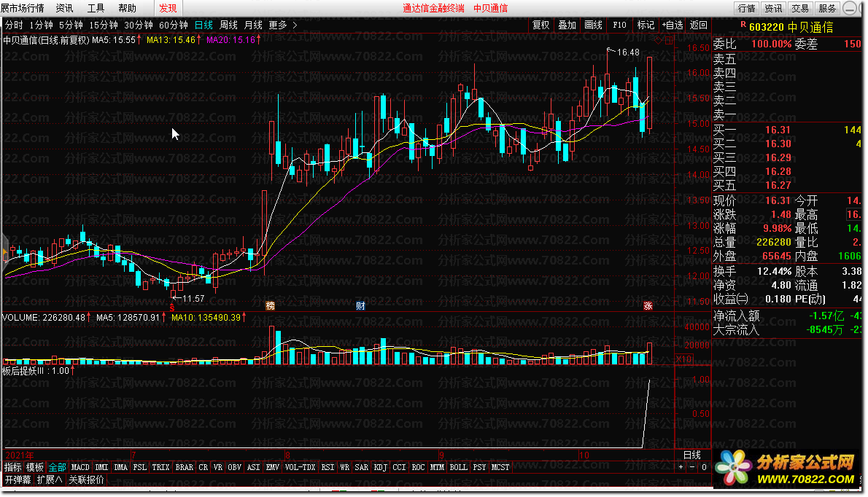
Task: Reset the chart zoom with the 0 button
Action: coord(704,467)
